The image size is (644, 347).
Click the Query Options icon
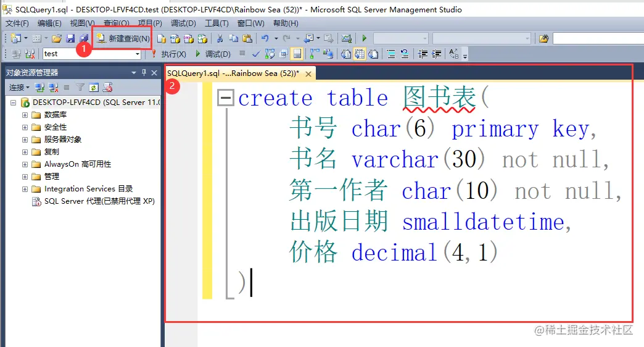click(283, 54)
